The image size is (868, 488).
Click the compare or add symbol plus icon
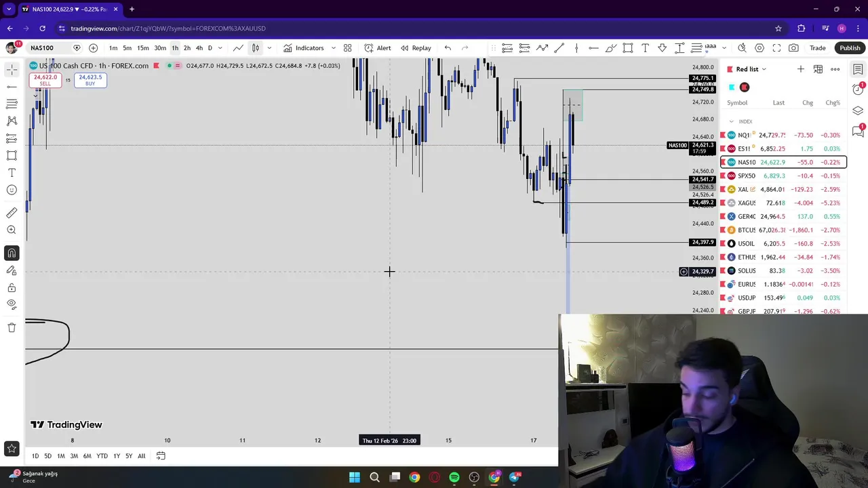(x=93, y=48)
